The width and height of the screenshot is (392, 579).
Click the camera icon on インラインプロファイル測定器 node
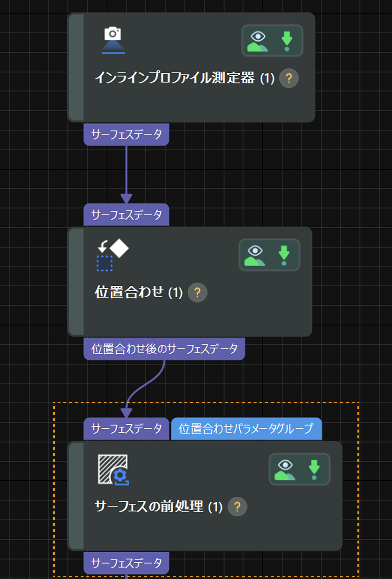coord(113,40)
